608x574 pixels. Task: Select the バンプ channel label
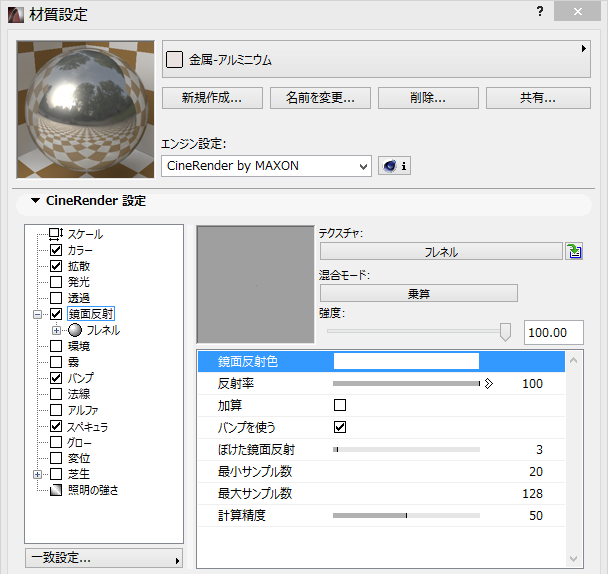(81, 378)
